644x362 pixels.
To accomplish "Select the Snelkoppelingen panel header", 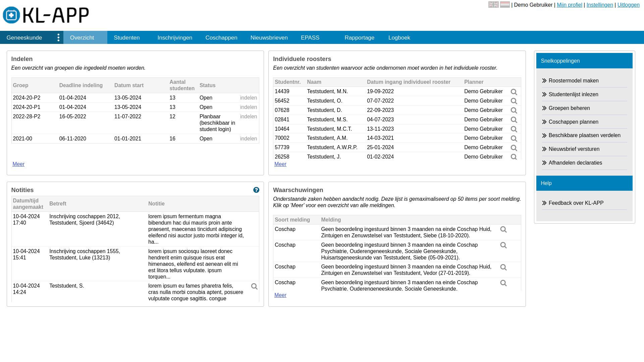I will (x=584, y=61).
